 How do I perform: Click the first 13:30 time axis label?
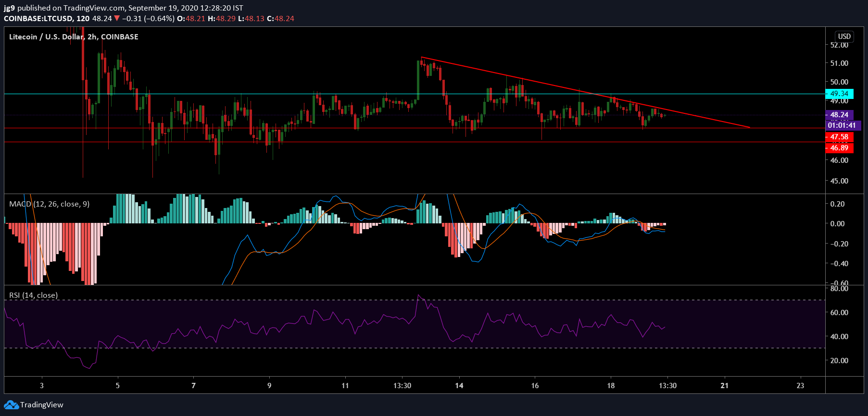[x=402, y=385]
